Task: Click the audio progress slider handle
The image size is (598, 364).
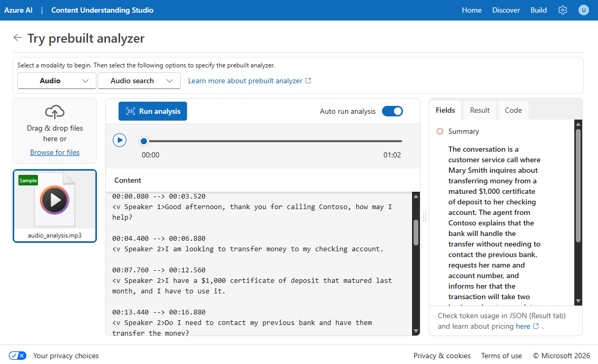Action: (144, 141)
